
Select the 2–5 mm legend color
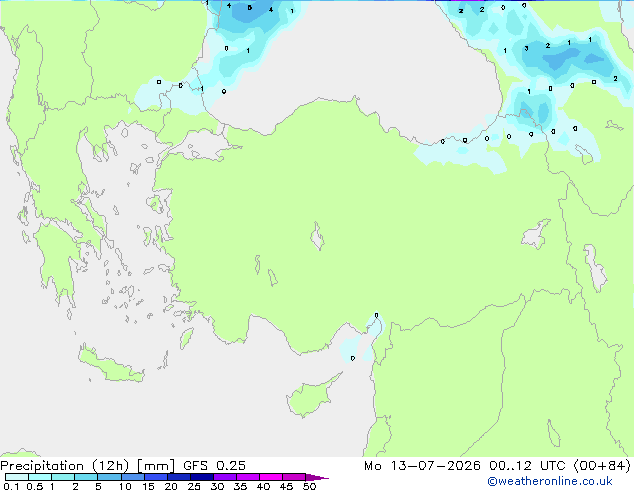pyautogui.click(x=86, y=477)
